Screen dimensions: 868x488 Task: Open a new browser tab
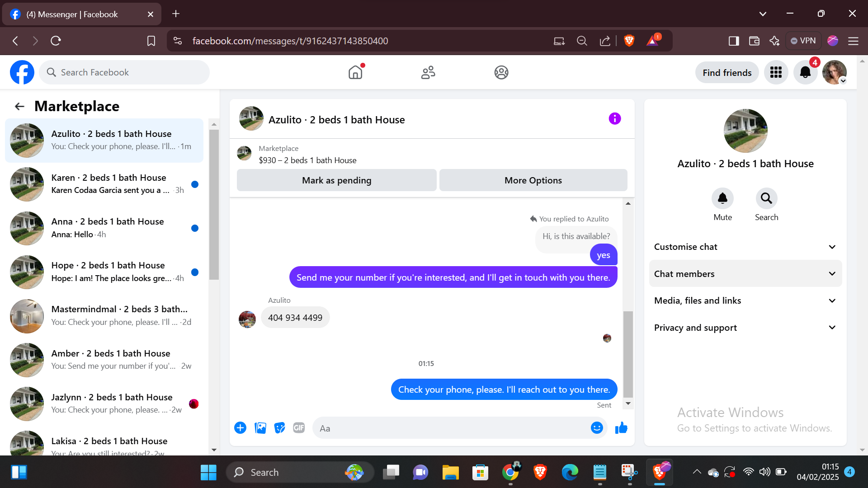(x=176, y=14)
